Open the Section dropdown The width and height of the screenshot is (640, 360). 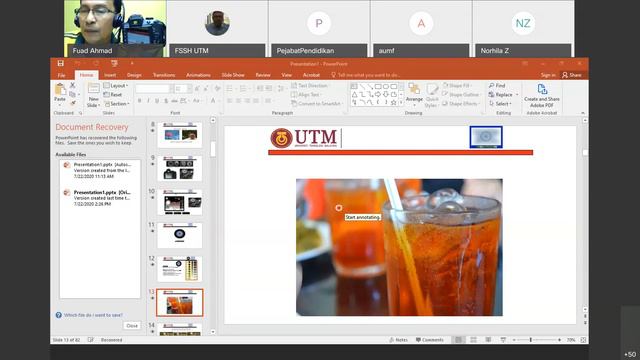click(x=117, y=104)
